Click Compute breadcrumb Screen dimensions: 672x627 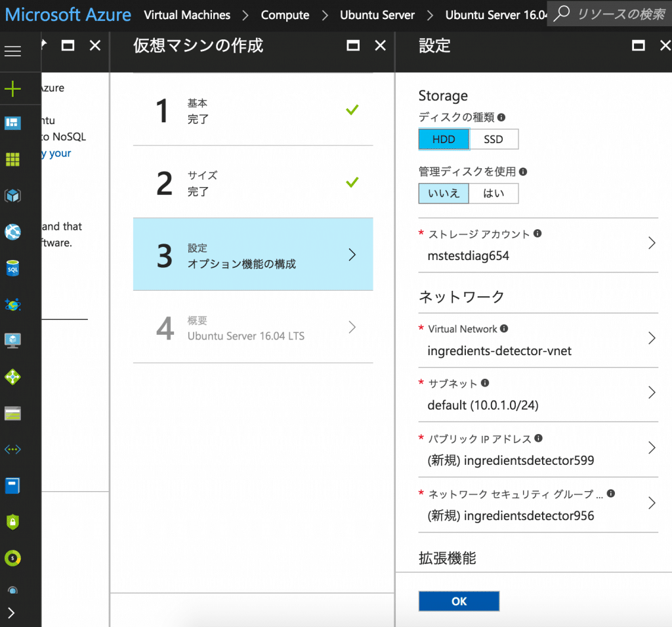coord(285,15)
